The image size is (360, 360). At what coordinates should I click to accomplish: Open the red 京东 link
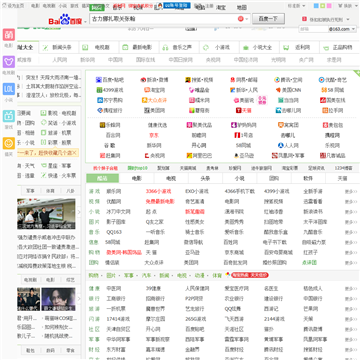pos(154,135)
